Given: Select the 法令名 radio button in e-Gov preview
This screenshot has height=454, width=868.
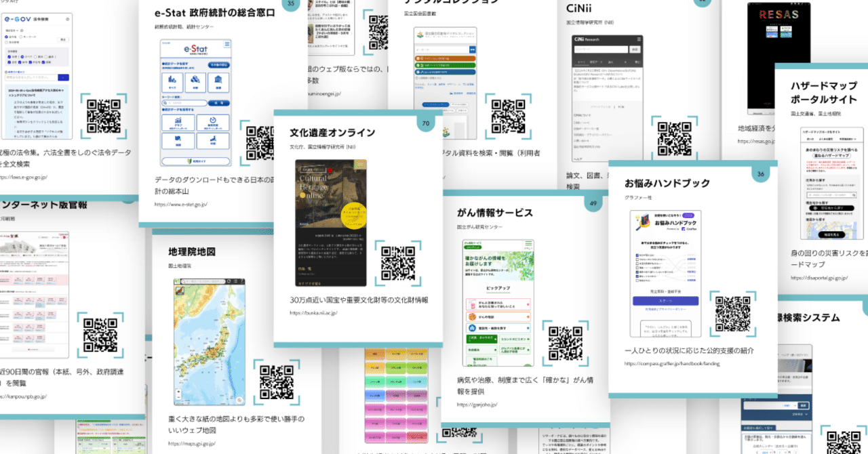Looking at the screenshot, I should pos(6,36).
